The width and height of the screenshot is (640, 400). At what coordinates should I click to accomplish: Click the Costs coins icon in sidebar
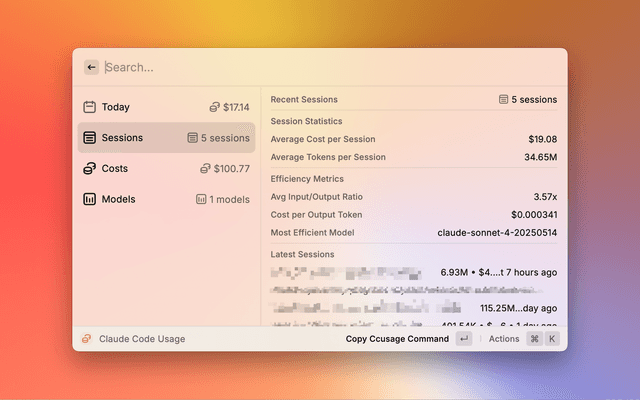coord(89,169)
